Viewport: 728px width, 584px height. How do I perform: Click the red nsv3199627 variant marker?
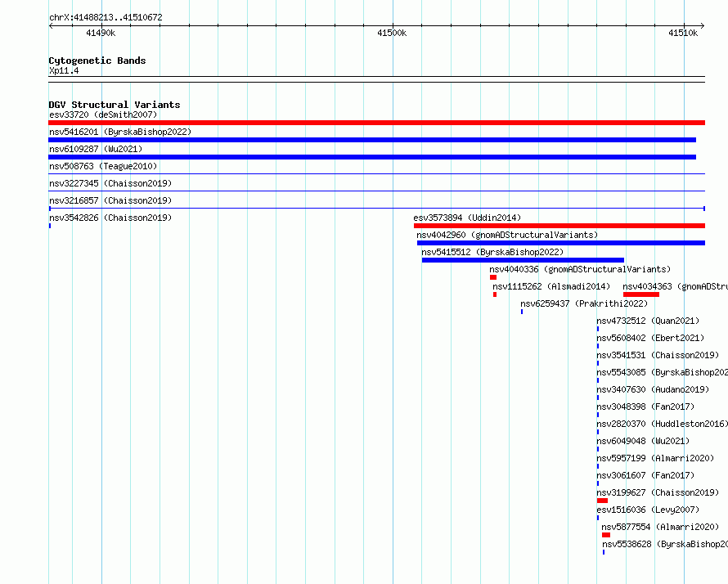602,501
